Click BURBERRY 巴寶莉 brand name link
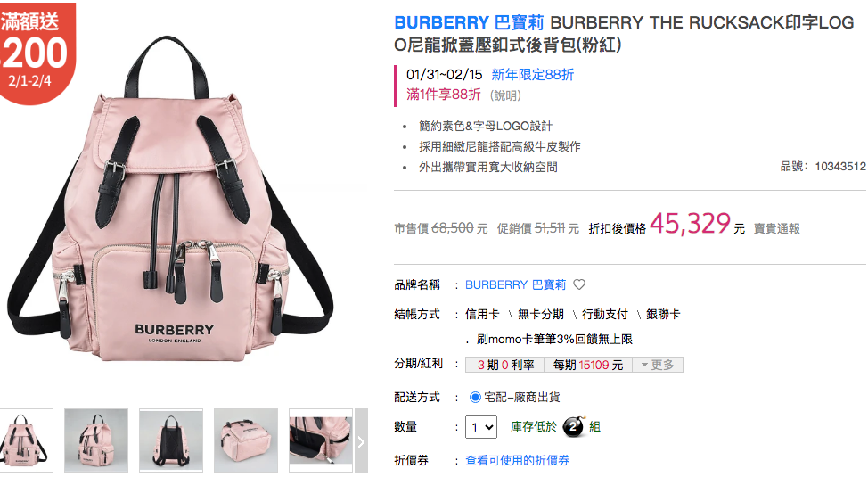The height and width of the screenshot is (477, 868). (x=515, y=284)
